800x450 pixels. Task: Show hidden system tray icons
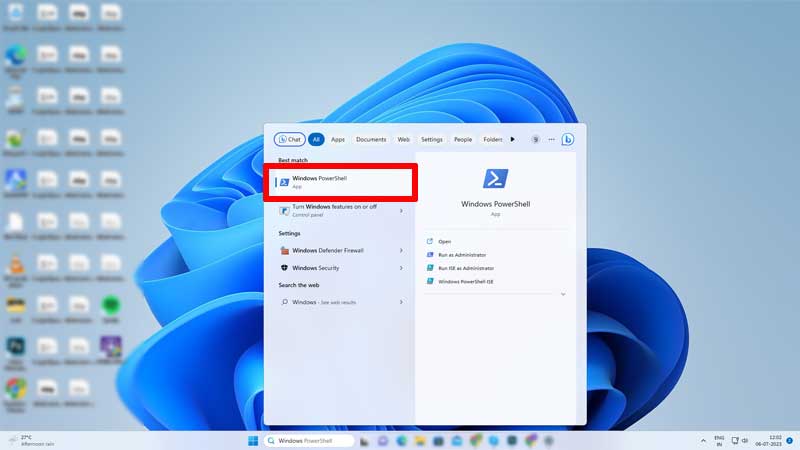tap(704, 441)
